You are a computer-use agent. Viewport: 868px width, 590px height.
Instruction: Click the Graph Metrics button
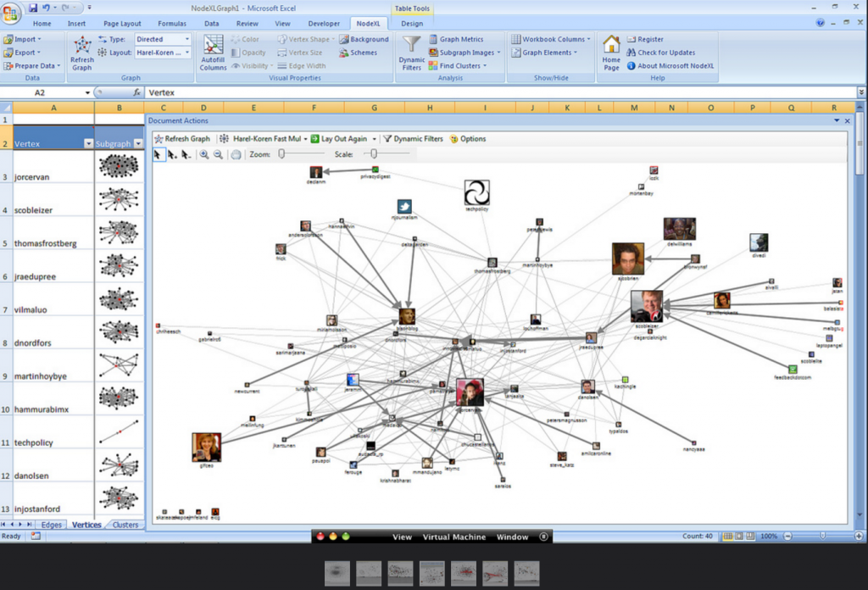[455, 39]
